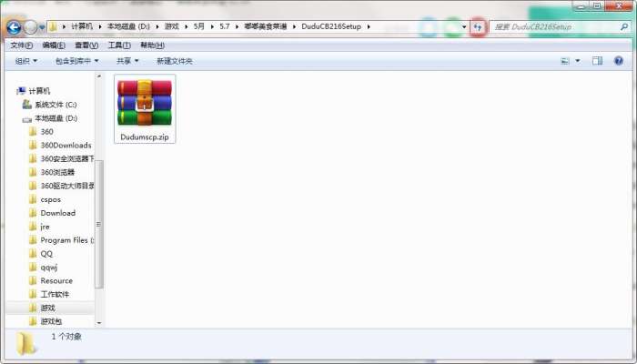Select the 工作软件 folder
Image resolution: width=637 pixels, height=364 pixels.
coord(55,294)
